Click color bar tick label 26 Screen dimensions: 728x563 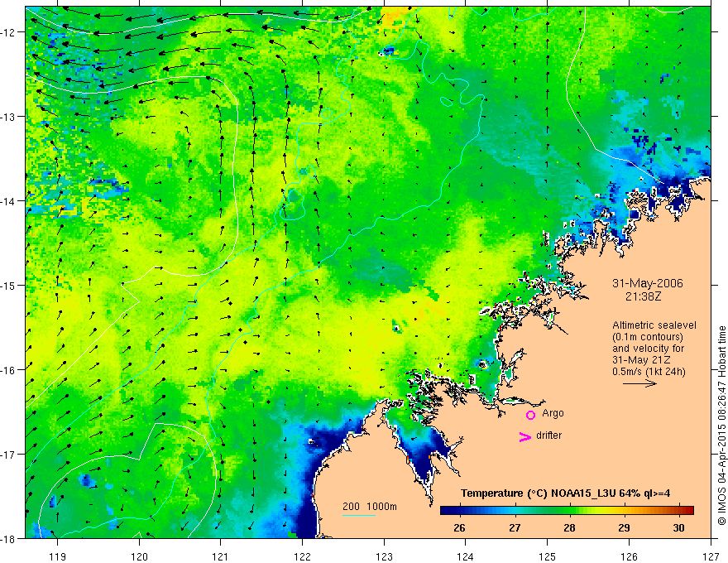(459, 527)
